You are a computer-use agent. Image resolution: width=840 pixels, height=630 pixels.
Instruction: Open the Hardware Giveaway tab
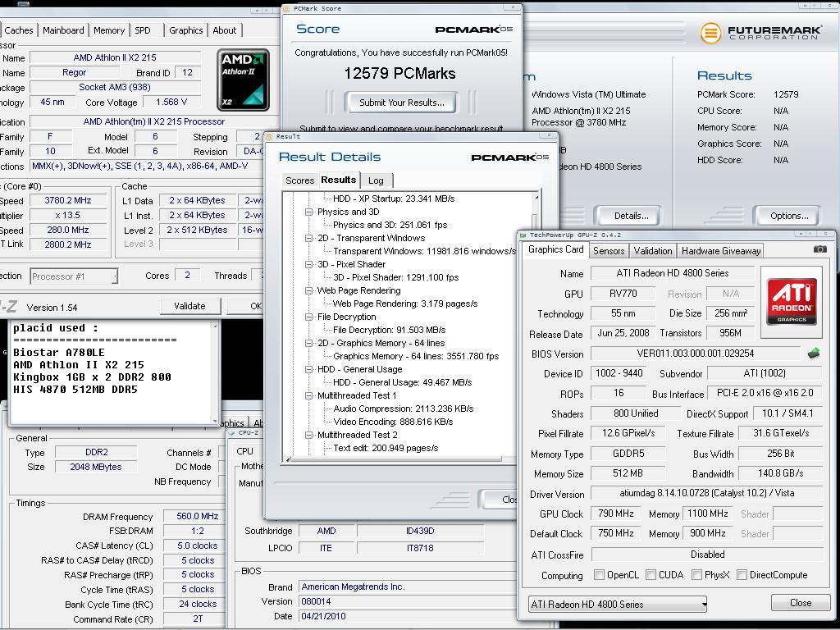pos(721,251)
